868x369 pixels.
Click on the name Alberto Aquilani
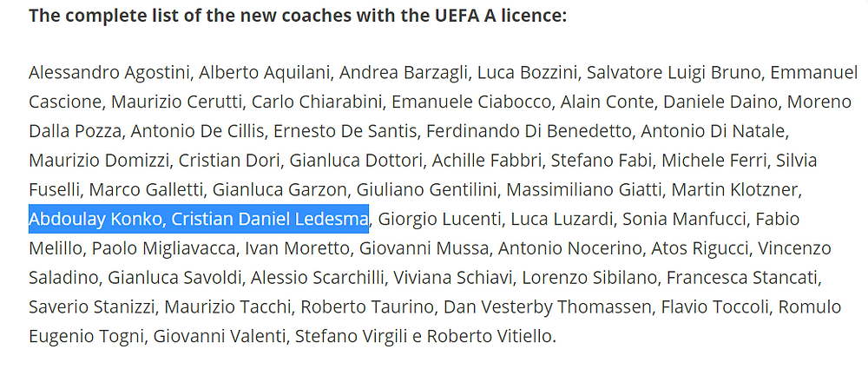pos(265,73)
